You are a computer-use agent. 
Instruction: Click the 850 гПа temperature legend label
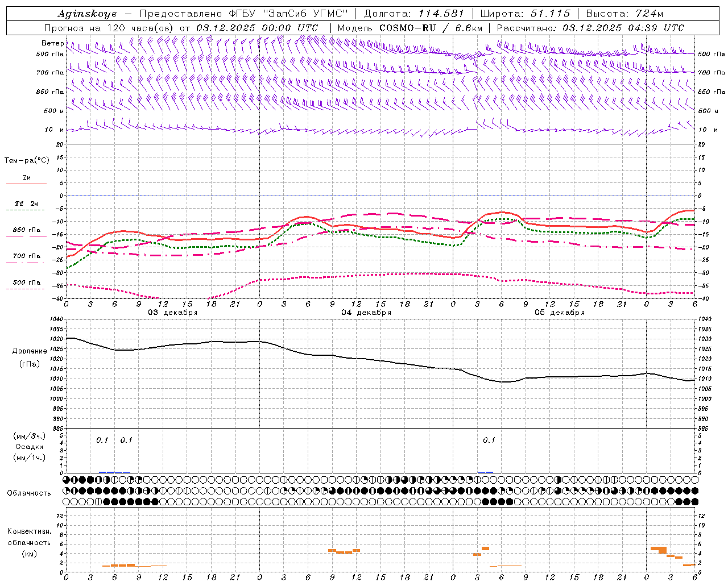[27, 230]
